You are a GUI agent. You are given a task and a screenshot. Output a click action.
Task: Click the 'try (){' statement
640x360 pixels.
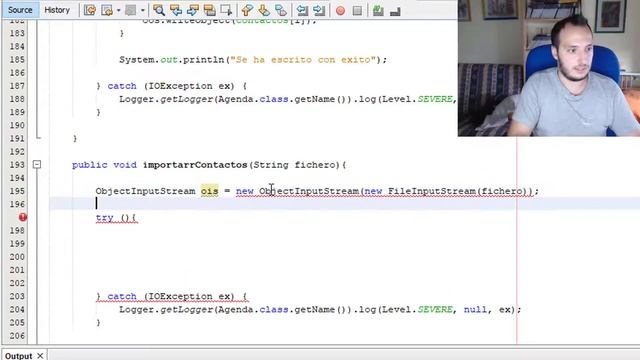(116, 218)
